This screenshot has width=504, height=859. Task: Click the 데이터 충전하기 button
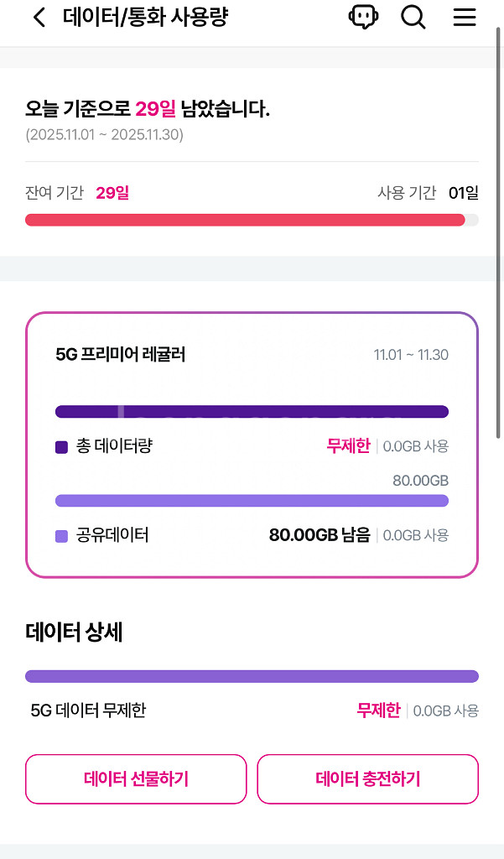point(367,778)
